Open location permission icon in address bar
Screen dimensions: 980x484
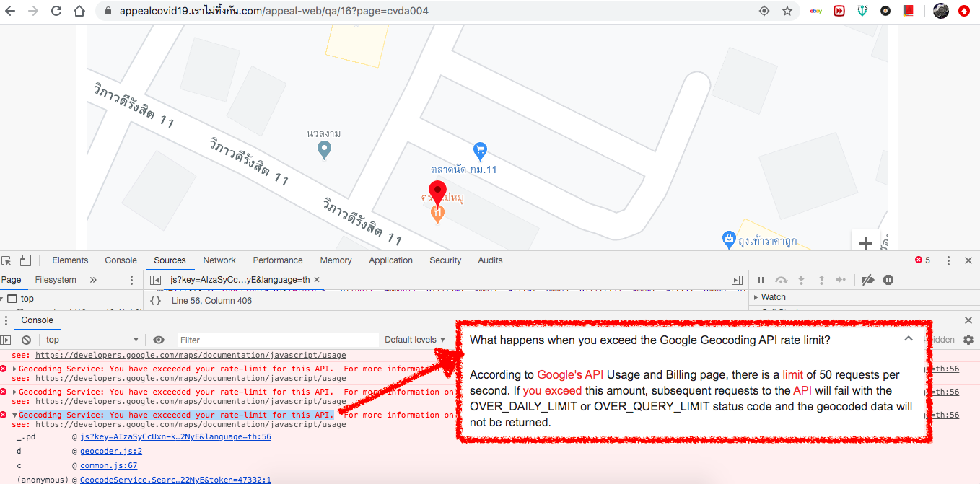pos(764,12)
